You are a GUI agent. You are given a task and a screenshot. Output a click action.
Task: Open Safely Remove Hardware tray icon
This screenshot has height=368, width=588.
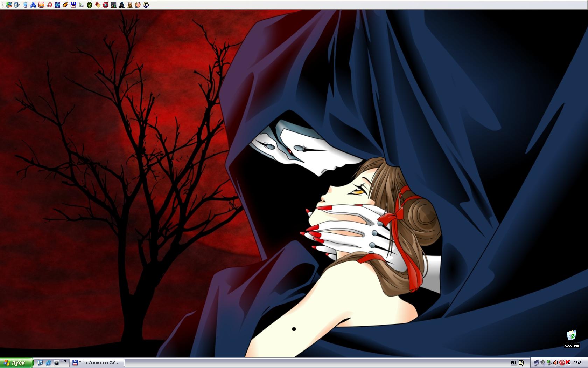(549, 363)
